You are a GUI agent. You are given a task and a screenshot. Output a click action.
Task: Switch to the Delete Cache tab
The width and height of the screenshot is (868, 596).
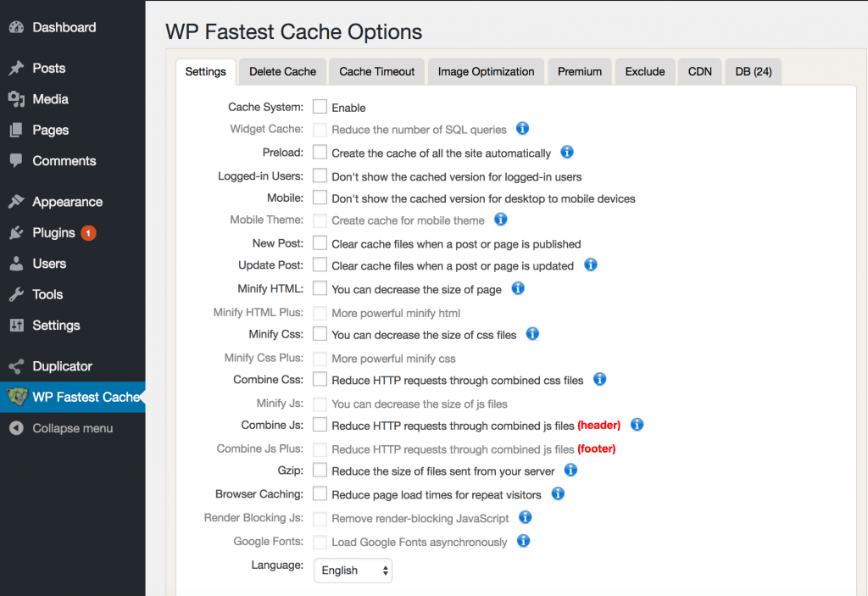(x=282, y=71)
